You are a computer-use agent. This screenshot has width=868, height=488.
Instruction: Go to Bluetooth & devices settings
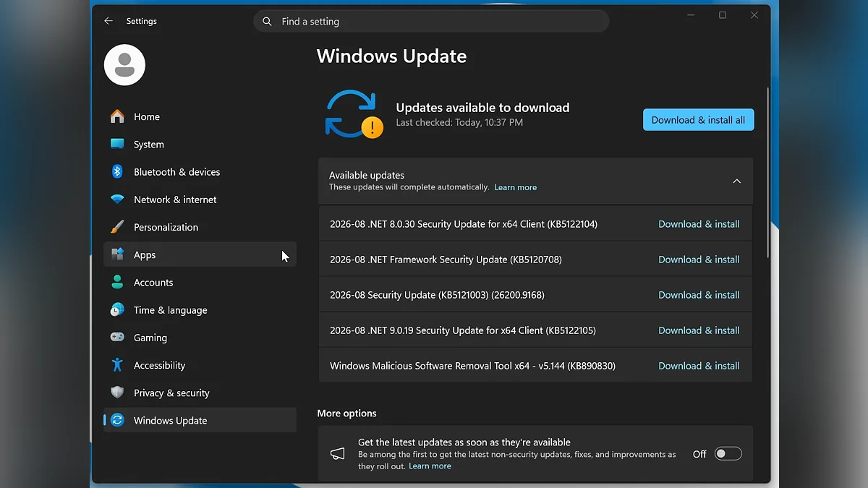200,172
